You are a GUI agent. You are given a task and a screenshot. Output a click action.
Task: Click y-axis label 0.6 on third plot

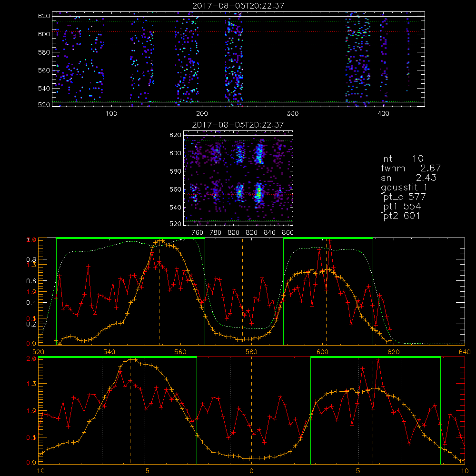pos(31,281)
